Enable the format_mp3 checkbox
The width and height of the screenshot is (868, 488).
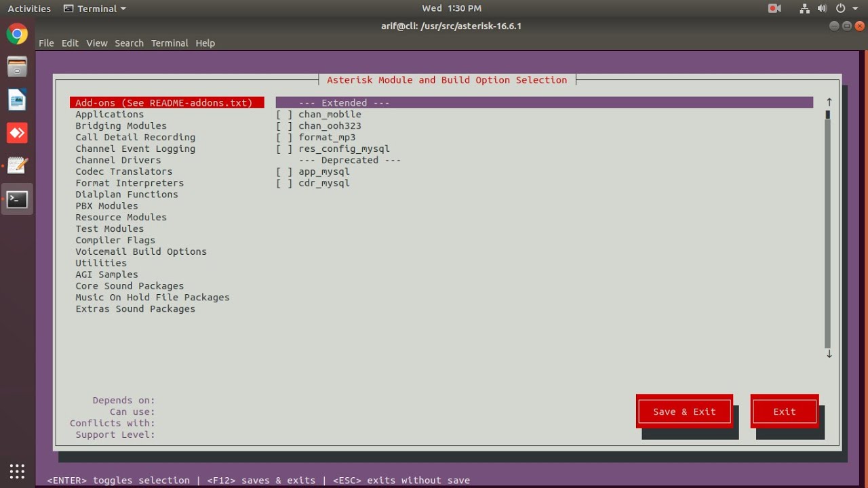coord(284,138)
